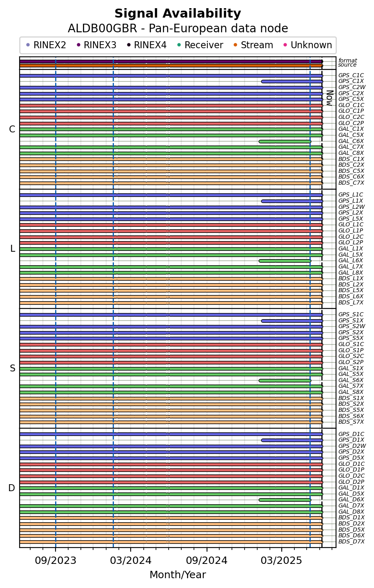Click the RINEX3 legend entry
This screenshot has height=588, width=374.
(x=96, y=45)
